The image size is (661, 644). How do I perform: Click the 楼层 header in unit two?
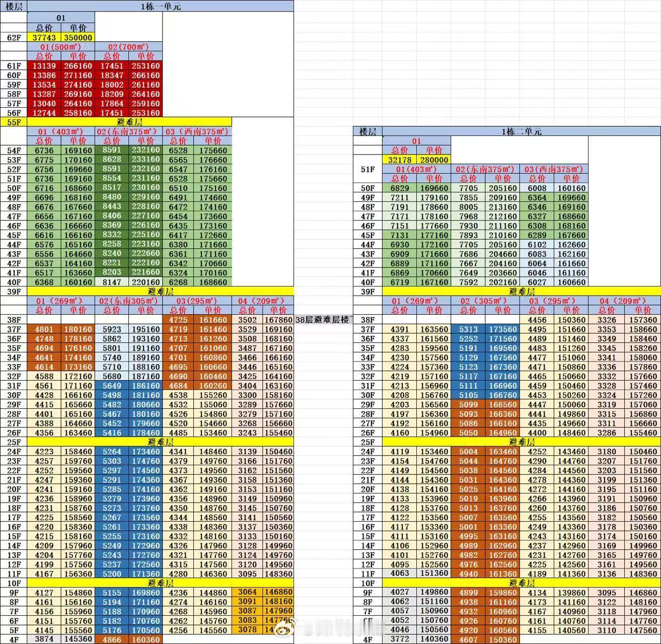click(368, 131)
